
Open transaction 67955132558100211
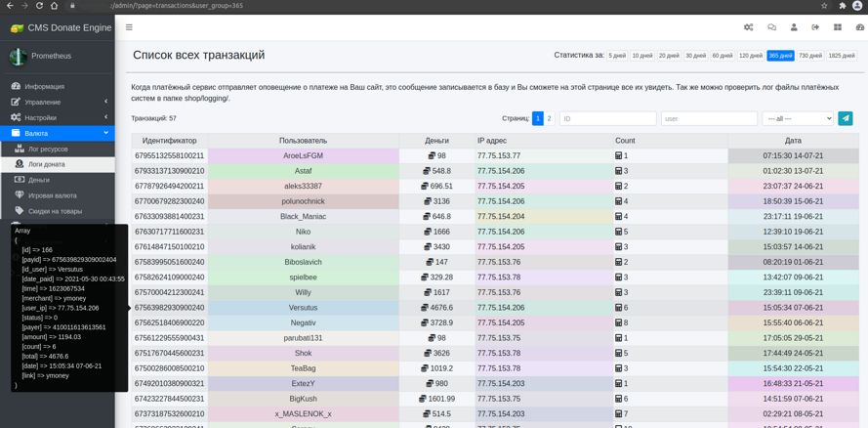(x=169, y=155)
